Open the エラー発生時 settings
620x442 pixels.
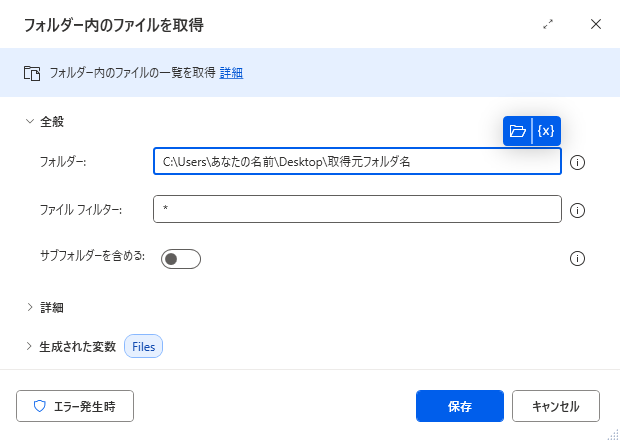(x=75, y=406)
